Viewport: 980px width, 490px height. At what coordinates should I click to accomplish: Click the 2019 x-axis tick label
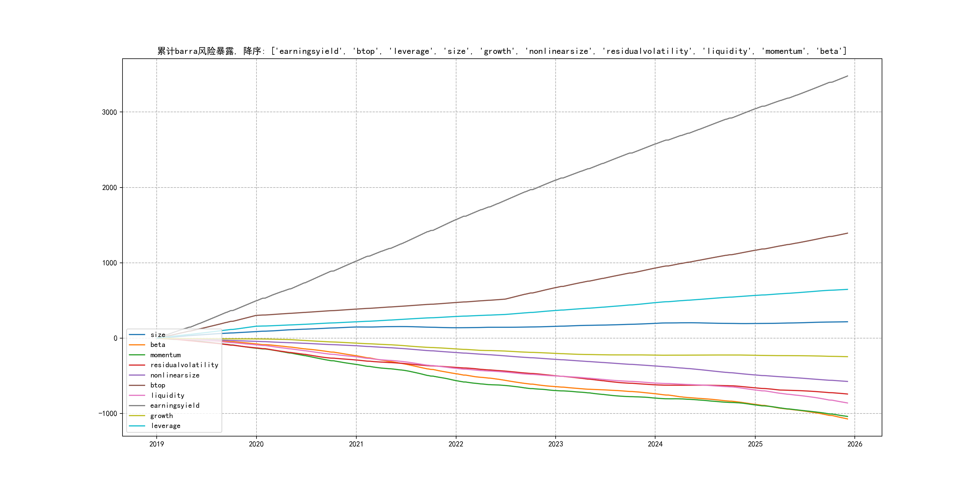pos(156,444)
